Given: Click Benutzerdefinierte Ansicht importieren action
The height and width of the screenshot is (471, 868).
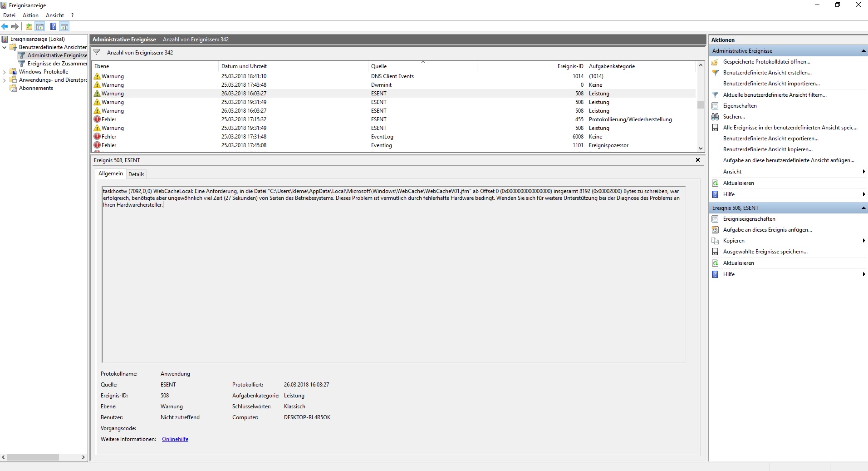Looking at the screenshot, I should click(771, 84).
